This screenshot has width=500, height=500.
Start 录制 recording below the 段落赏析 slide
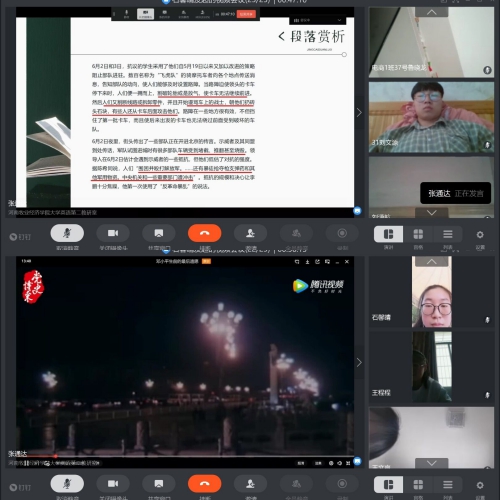click(342, 233)
